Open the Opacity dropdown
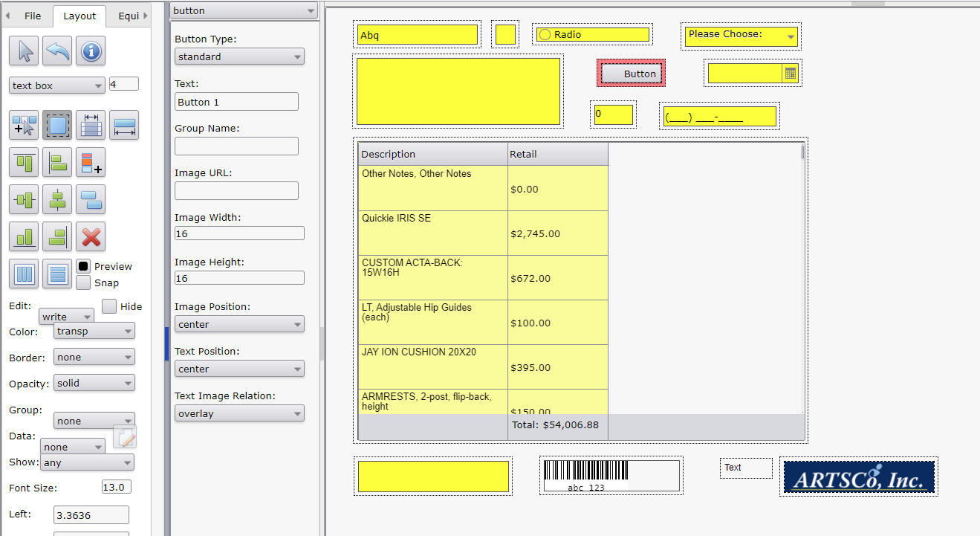Image resolution: width=980 pixels, height=536 pixels. [x=94, y=383]
